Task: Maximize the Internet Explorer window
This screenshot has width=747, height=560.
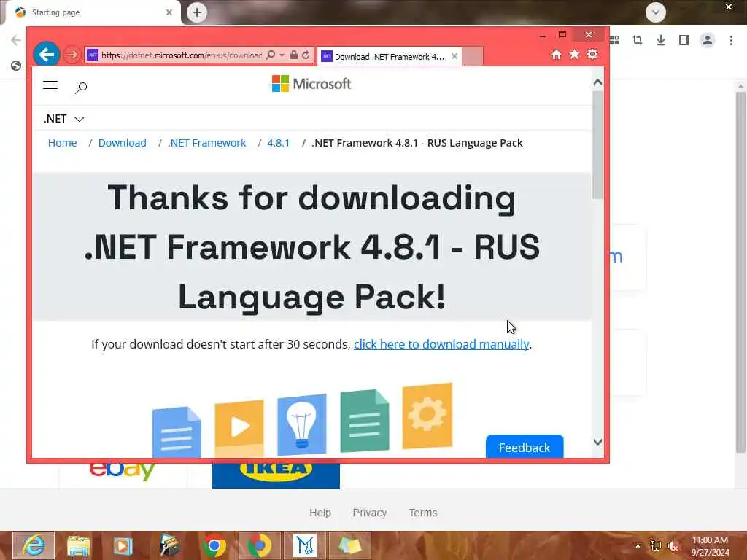Action: pos(562,35)
